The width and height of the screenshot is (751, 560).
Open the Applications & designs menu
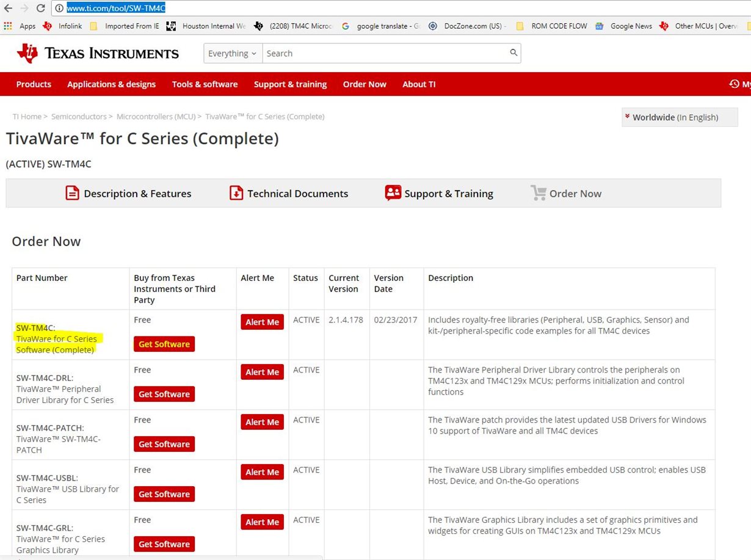tap(111, 84)
